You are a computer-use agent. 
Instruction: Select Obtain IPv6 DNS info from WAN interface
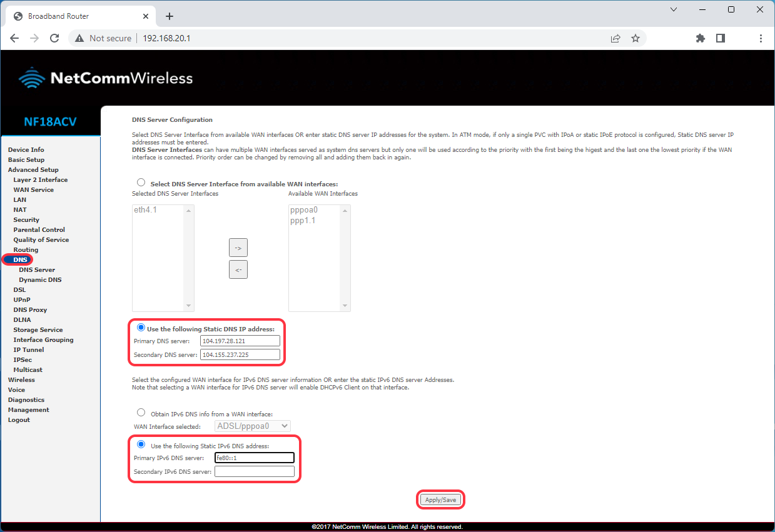[141, 413]
